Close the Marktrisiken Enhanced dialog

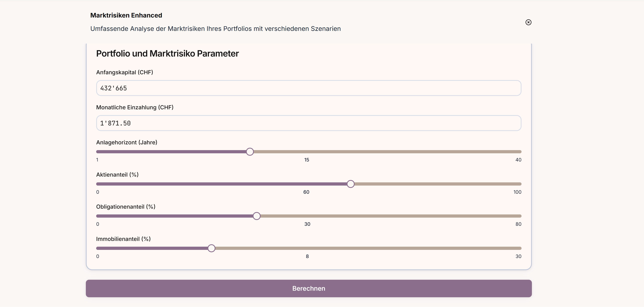[528, 22]
